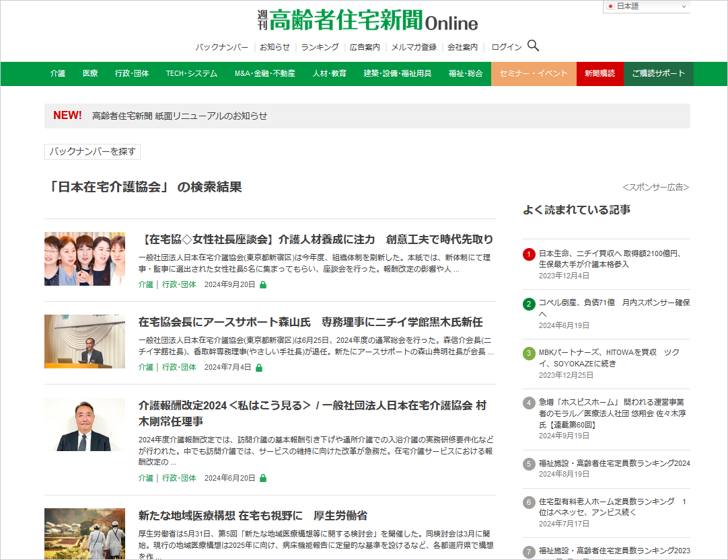Open 新たな地域医療構想 article thumbnail
The height and width of the screenshot is (560, 728).
click(x=85, y=534)
